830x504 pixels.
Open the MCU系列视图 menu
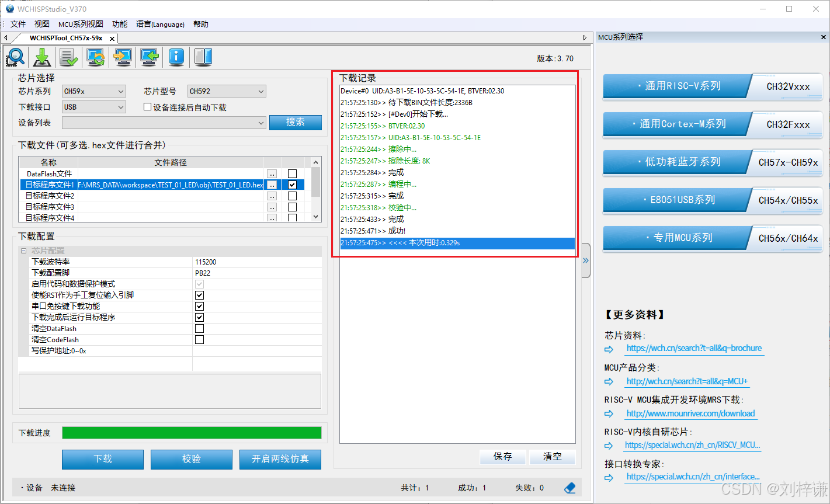81,24
